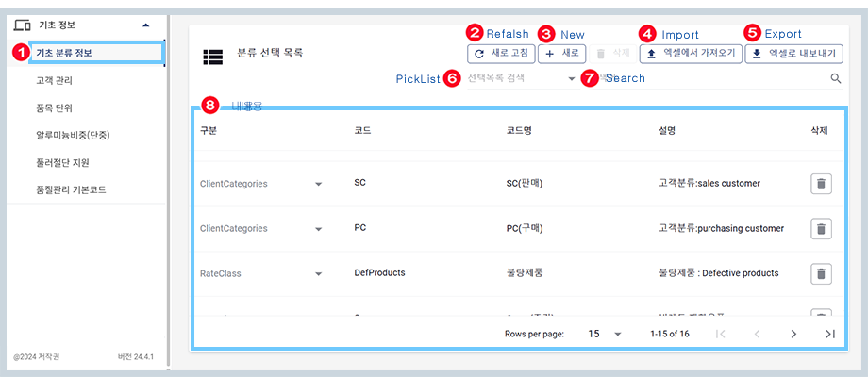The width and height of the screenshot is (868, 377).
Task: Click the 새로 (New) button
Action: [562, 54]
